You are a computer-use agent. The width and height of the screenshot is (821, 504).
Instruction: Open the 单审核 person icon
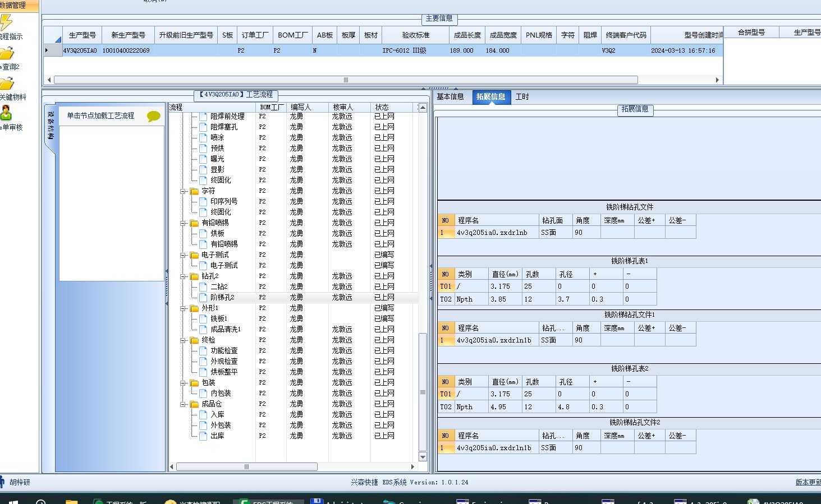point(6,113)
